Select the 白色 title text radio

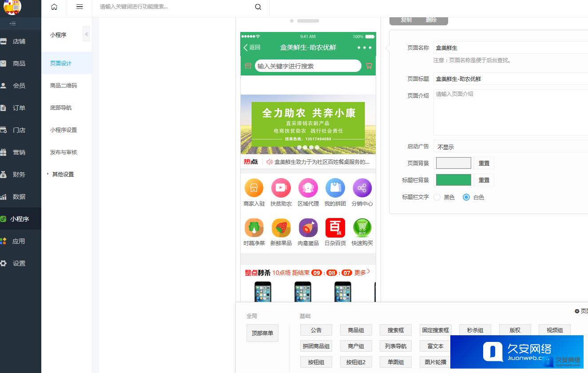point(466,197)
